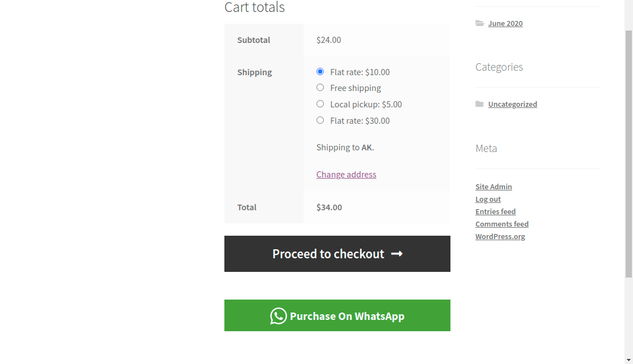Open the Comments feed link
633x364 pixels.
pos(502,224)
